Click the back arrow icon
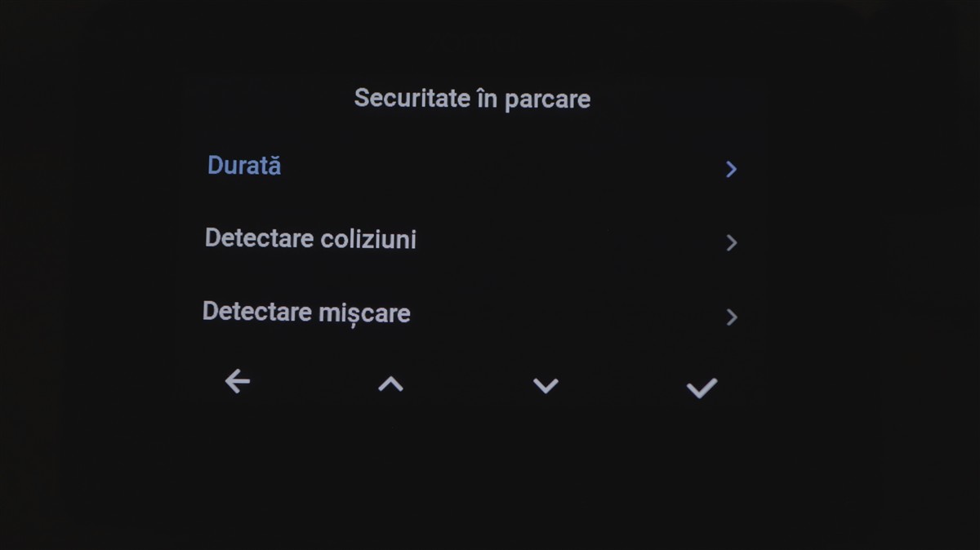Image resolution: width=980 pixels, height=550 pixels. click(x=237, y=381)
